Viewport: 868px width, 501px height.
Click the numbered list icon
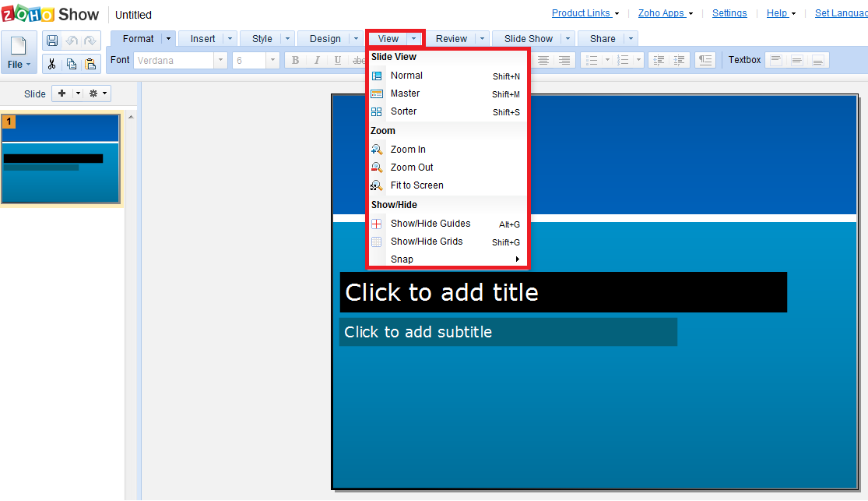pos(623,60)
